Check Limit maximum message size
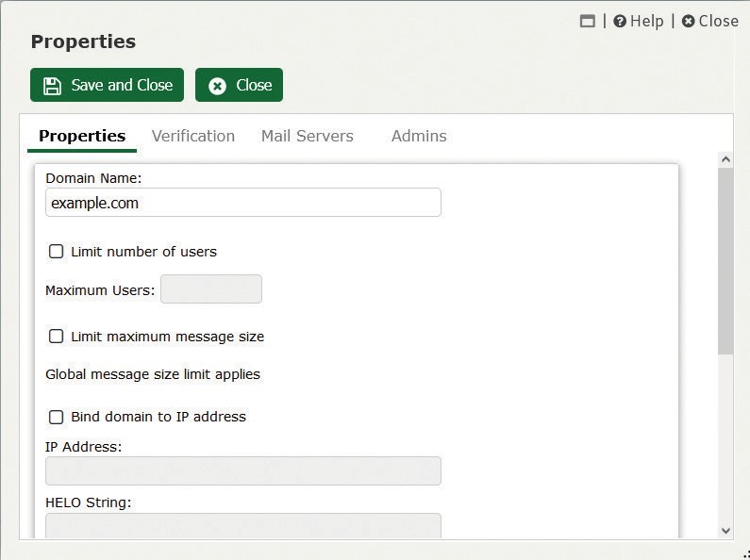 coord(56,337)
